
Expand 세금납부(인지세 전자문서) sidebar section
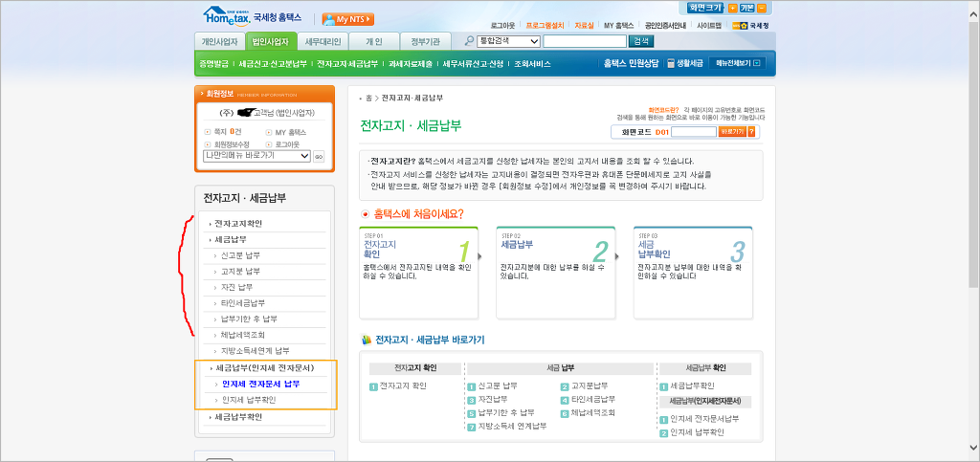tap(264, 367)
